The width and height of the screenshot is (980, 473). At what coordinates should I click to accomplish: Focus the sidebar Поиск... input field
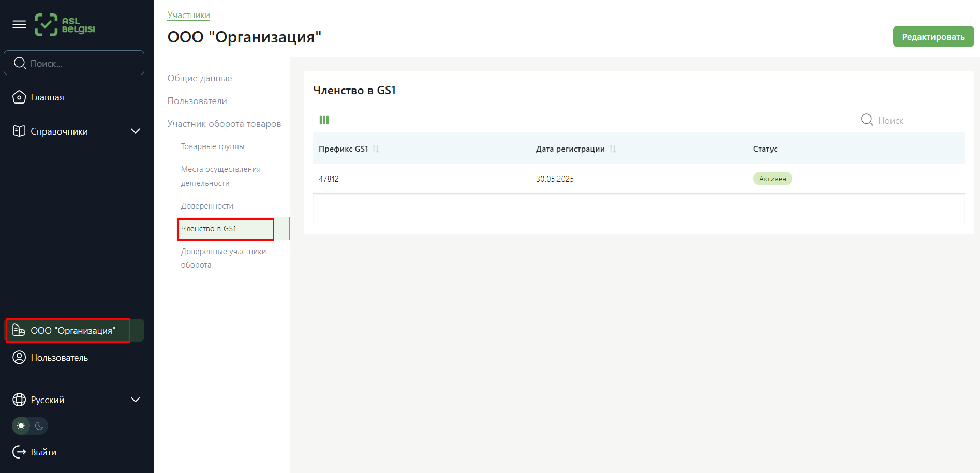point(74,63)
